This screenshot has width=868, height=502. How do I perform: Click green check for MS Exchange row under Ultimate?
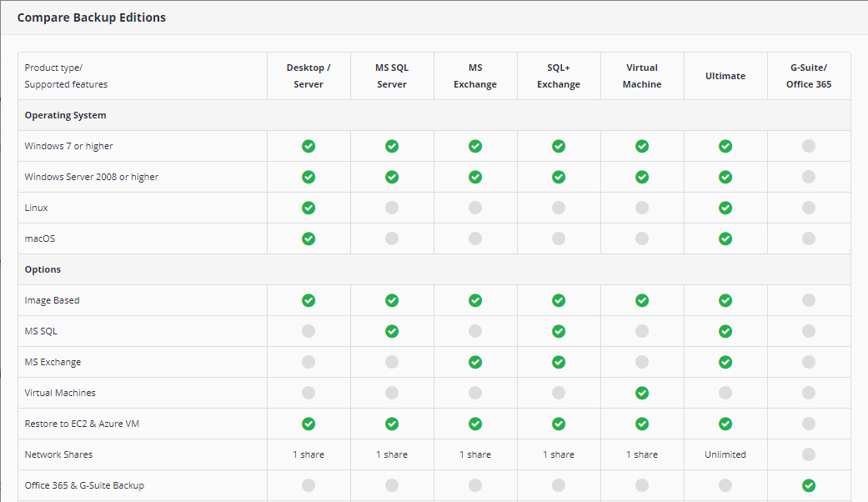point(725,362)
